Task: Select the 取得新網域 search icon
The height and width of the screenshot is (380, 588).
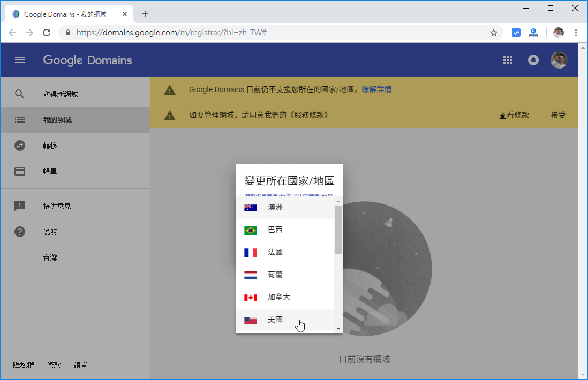Action: (20, 93)
